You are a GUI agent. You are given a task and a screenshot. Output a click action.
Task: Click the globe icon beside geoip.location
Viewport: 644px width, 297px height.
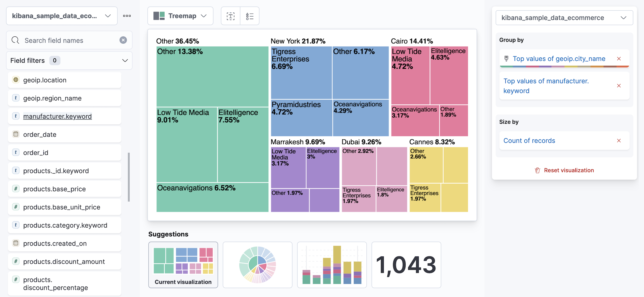point(16,80)
